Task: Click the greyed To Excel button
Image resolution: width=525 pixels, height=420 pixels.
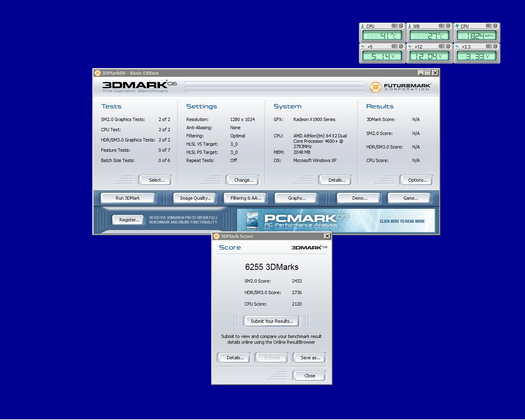Action: click(272, 358)
